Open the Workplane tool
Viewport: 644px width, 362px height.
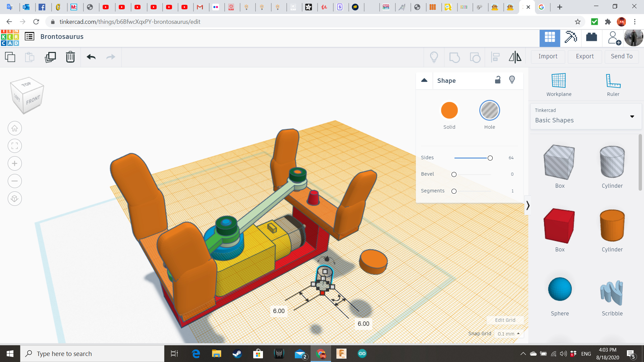point(558,85)
